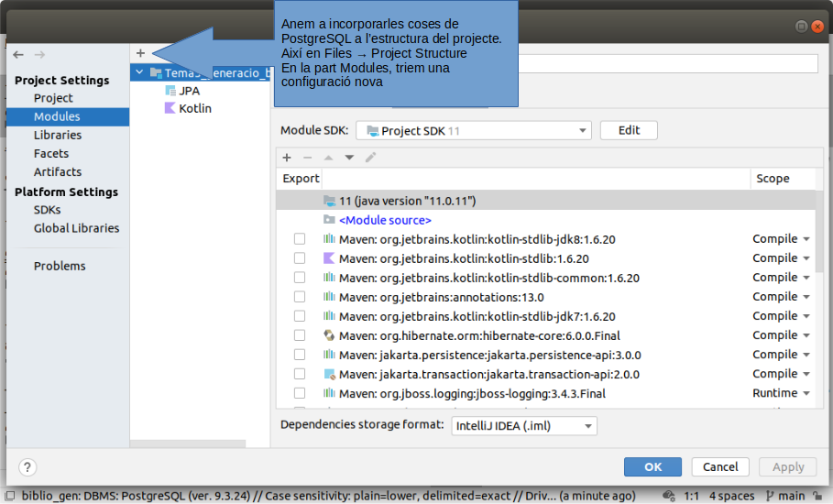This screenshot has width=833, height=504.
Task: Move dependency up with the up arrow
Action: (x=328, y=158)
